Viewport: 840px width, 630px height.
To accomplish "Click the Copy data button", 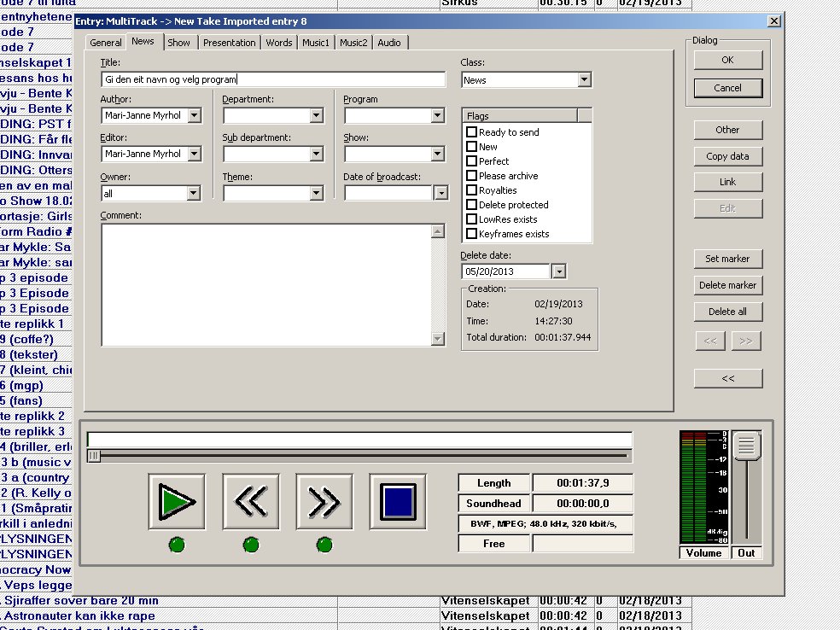I will pyautogui.click(x=728, y=156).
